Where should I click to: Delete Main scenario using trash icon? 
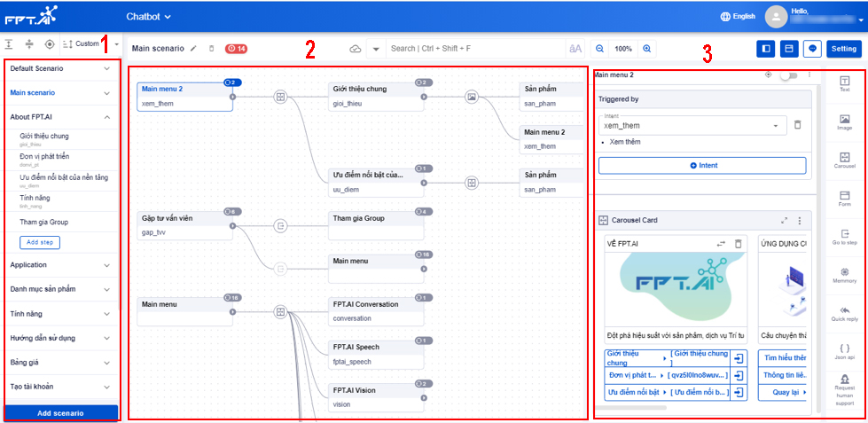pos(211,49)
